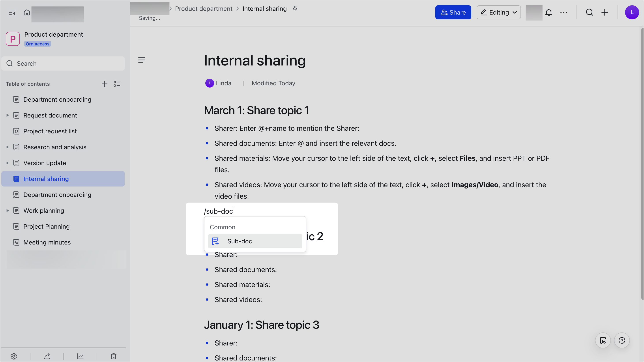
Task: Click the help question mark button
Action: tap(622, 340)
